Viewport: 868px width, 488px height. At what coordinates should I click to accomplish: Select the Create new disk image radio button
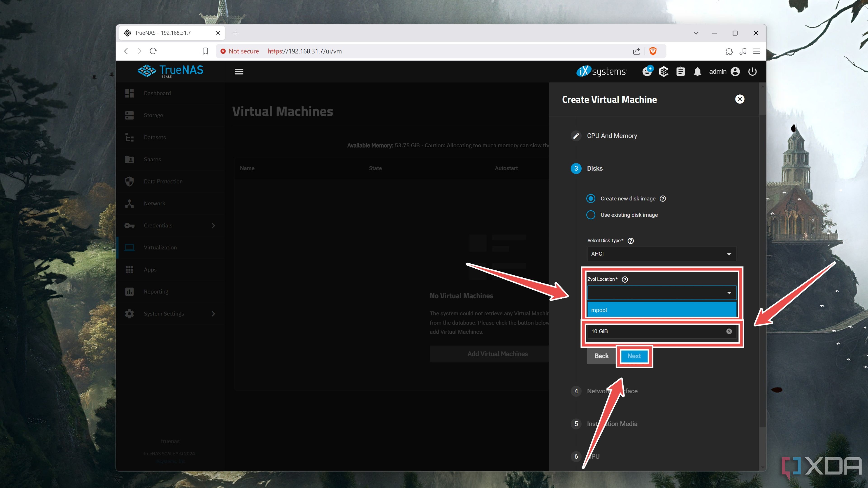click(x=591, y=198)
